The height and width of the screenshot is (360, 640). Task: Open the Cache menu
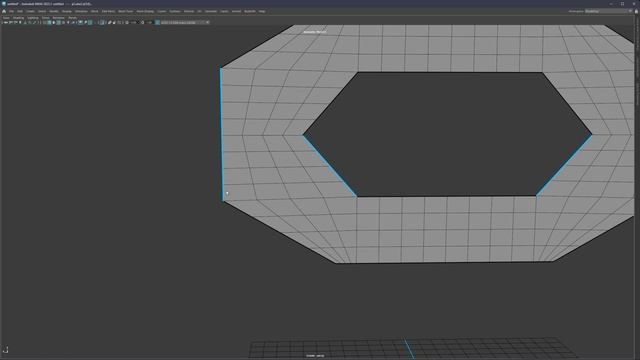[x=224, y=11]
